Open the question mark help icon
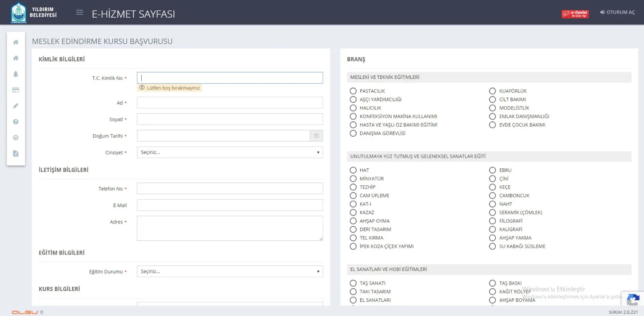The height and width of the screenshot is (316, 644). 16,122
